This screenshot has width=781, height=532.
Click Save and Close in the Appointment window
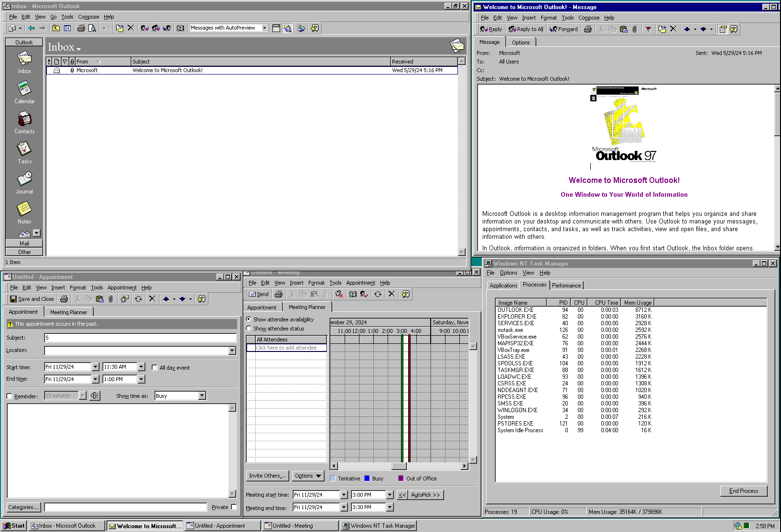point(32,299)
